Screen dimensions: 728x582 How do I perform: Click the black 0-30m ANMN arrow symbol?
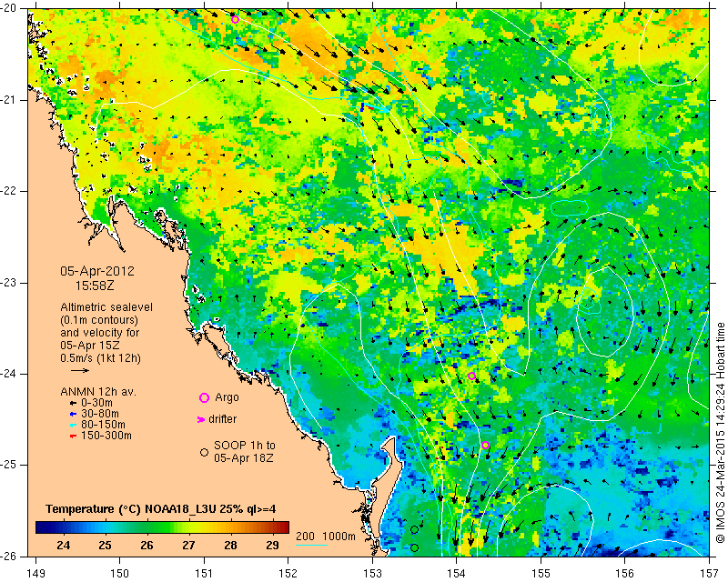pos(73,403)
